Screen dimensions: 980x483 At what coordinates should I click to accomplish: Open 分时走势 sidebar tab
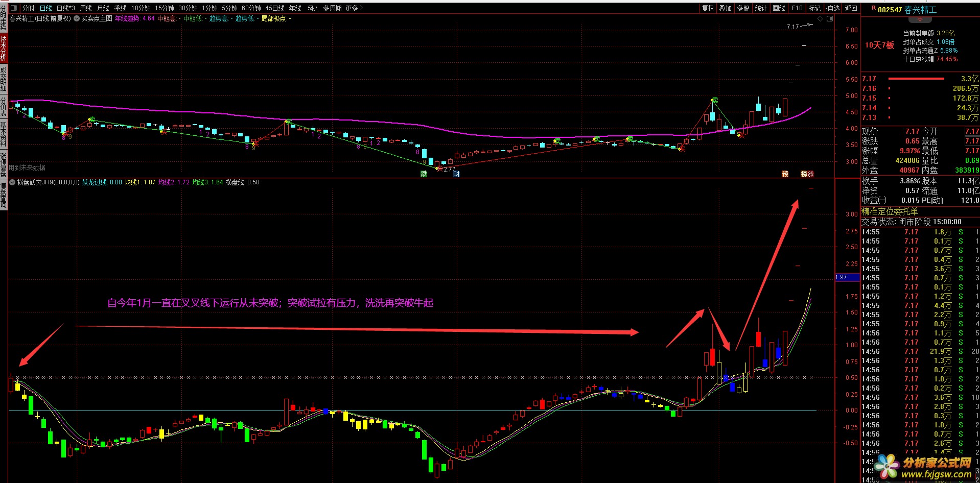(4, 18)
